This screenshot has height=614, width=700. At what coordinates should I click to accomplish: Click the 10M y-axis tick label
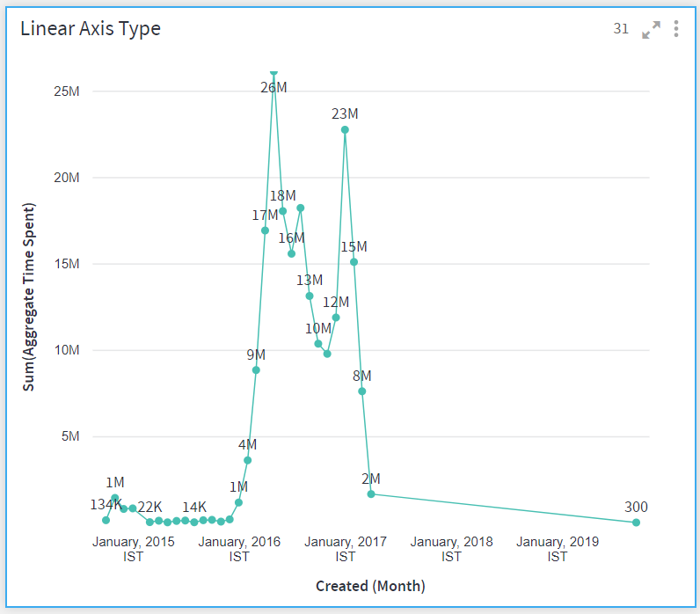pos(67,350)
